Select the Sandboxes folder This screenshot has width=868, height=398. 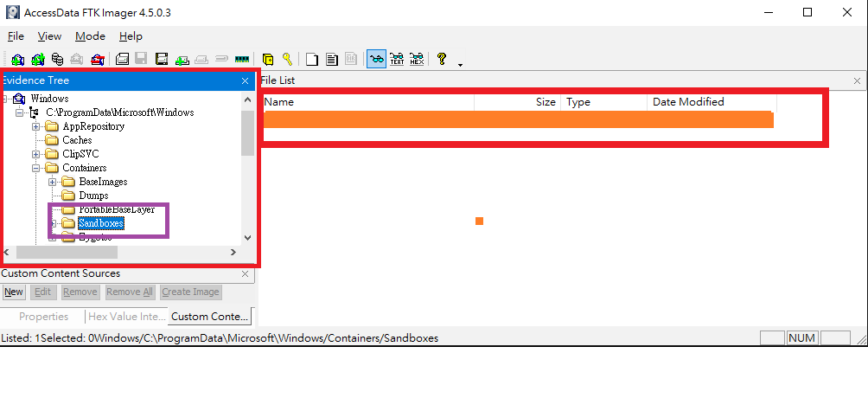101,223
